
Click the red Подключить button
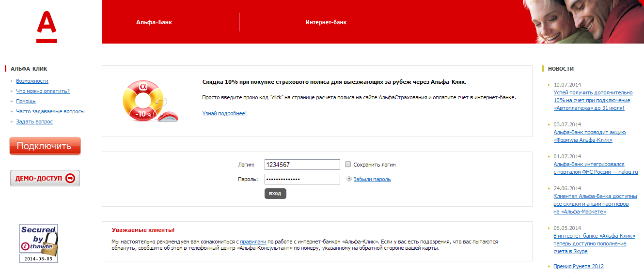45,146
